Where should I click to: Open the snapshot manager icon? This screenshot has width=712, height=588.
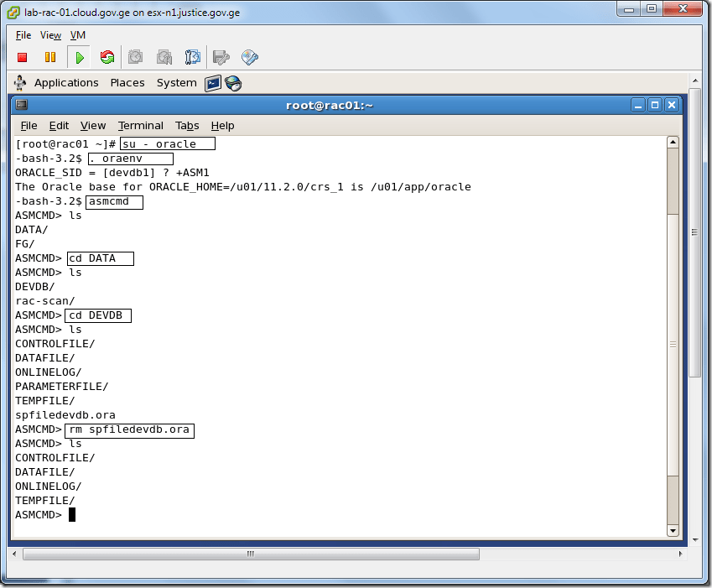click(193, 58)
